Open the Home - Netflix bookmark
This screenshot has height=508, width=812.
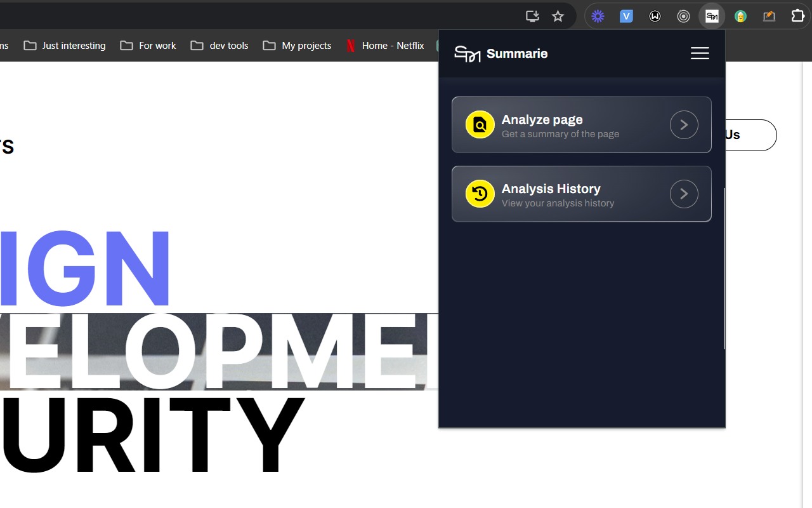click(385, 46)
